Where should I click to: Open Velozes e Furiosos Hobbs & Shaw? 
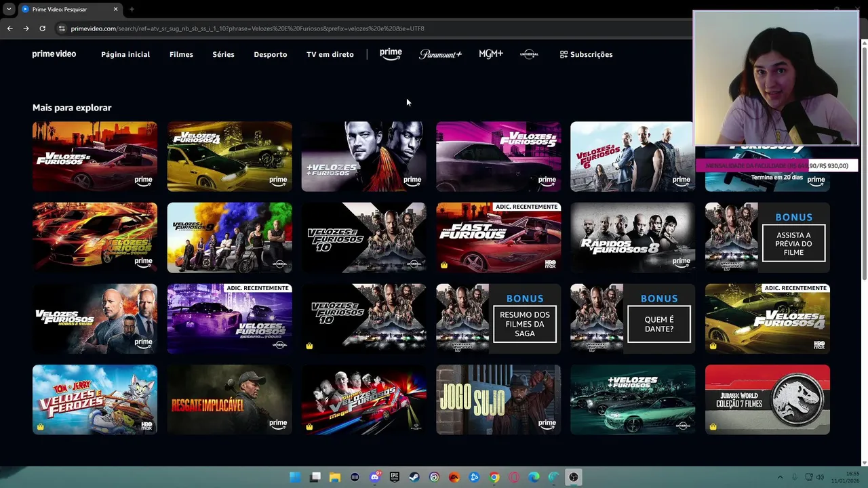95,319
